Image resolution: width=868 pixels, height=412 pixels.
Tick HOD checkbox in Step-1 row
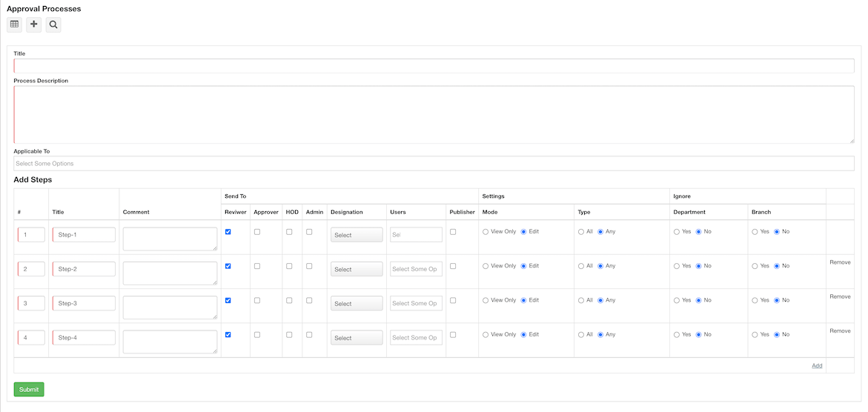(289, 232)
